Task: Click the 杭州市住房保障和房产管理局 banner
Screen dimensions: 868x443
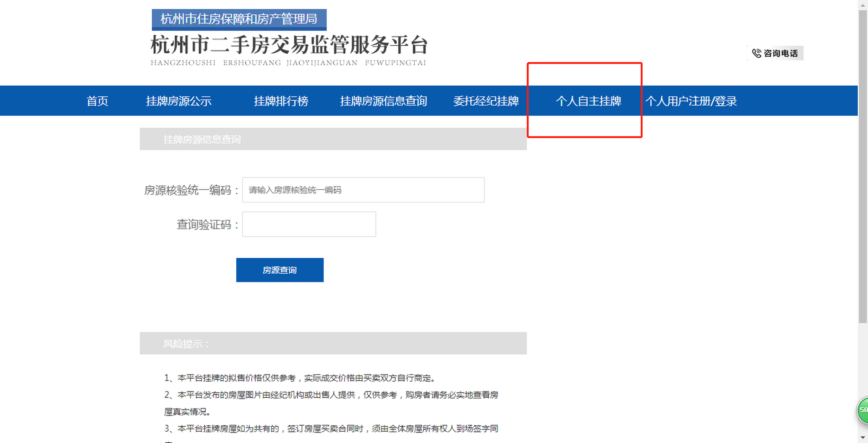Action: [x=239, y=19]
